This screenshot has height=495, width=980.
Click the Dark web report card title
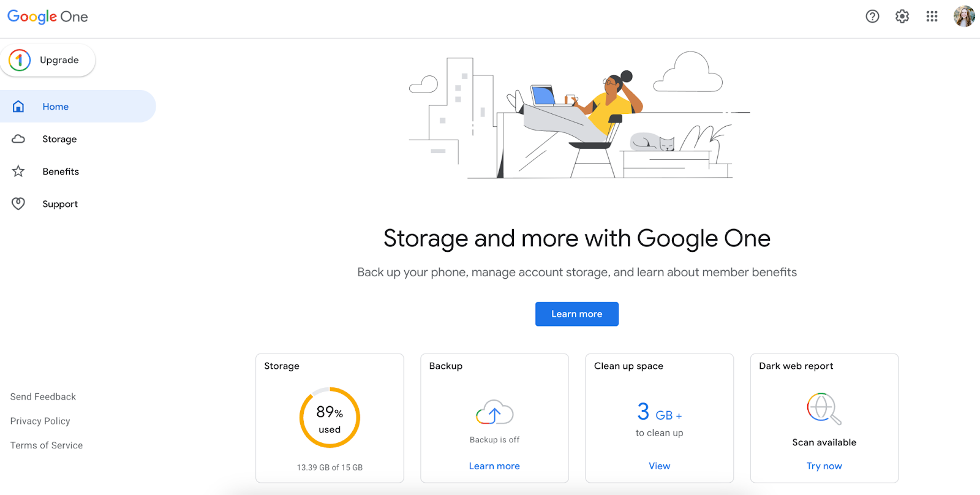[x=796, y=366]
